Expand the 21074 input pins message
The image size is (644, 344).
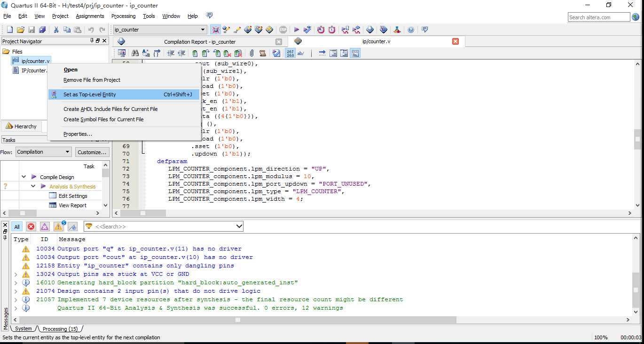[x=16, y=291]
